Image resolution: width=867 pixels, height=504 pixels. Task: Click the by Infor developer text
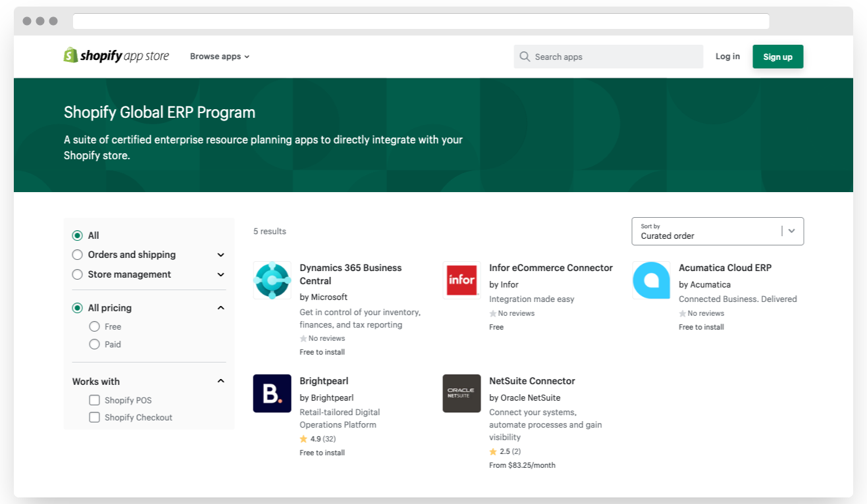pyautogui.click(x=504, y=284)
